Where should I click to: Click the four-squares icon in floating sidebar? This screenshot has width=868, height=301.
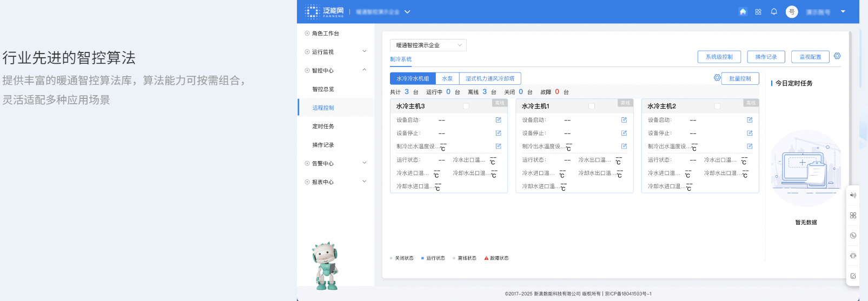coord(853,215)
